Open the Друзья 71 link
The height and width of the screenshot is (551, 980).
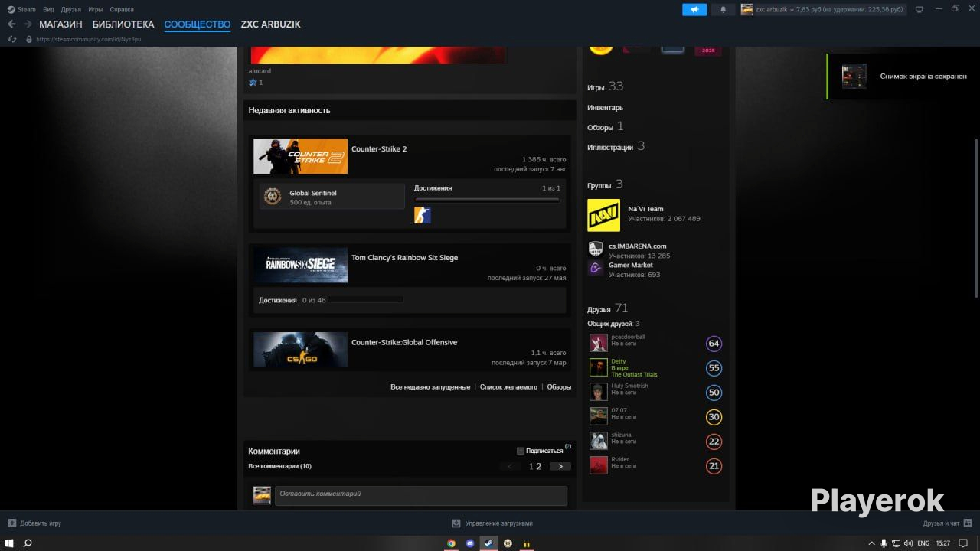click(608, 308)
